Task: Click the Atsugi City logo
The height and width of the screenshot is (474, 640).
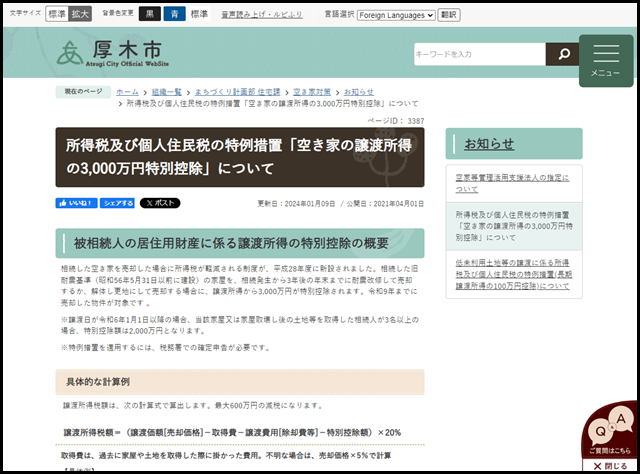Action: [113, 53]
